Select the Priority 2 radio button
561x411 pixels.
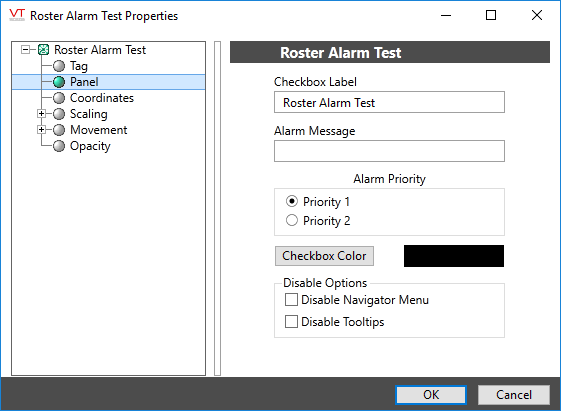[x=292, y=220]
